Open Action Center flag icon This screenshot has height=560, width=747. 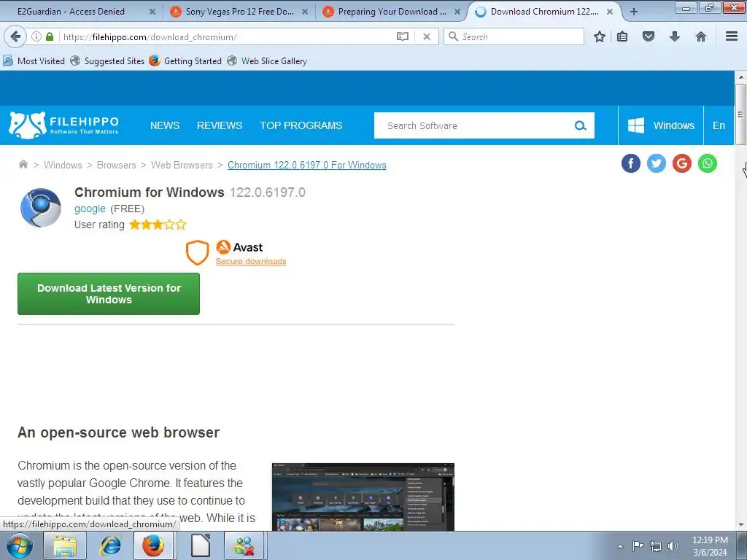638,545
